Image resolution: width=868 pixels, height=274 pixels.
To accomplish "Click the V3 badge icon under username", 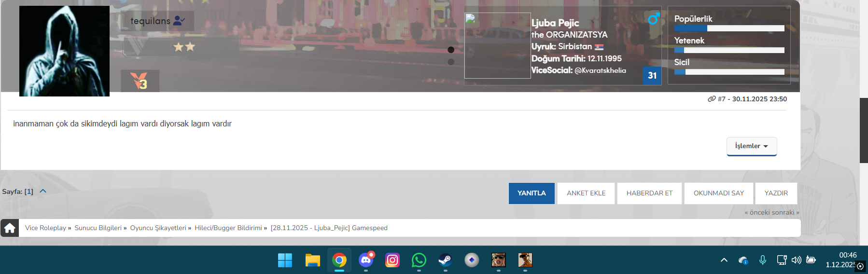I will [x=140, y=81].
